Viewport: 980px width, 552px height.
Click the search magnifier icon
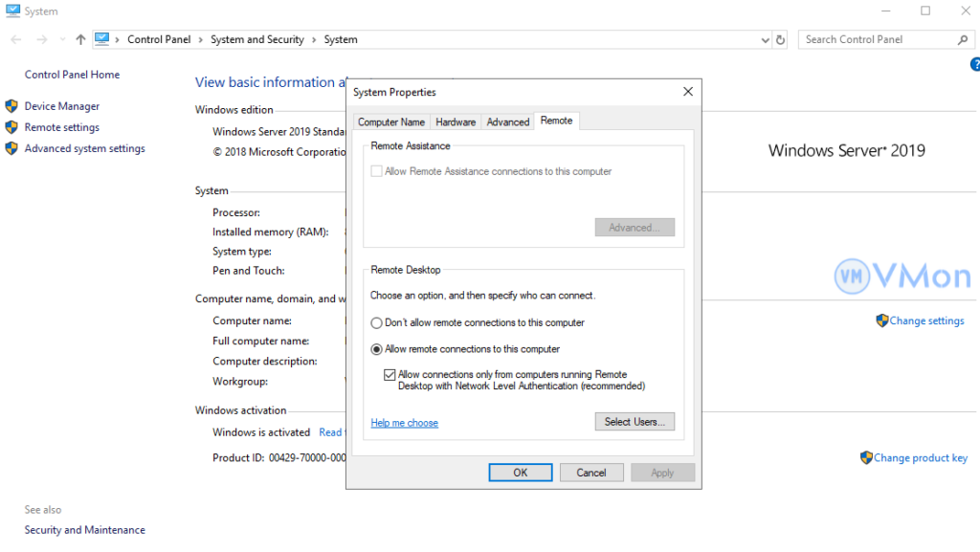963,40
